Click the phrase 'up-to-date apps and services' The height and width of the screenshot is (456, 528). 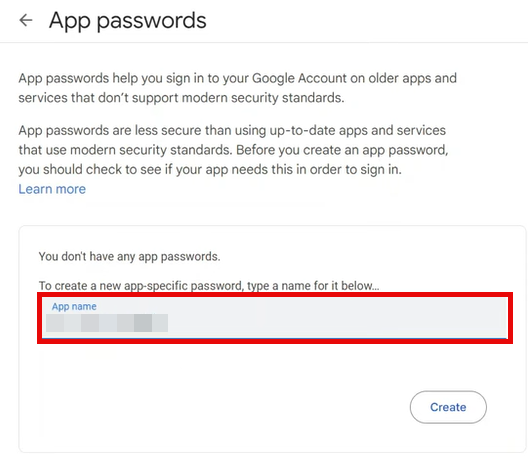(358, 130)
